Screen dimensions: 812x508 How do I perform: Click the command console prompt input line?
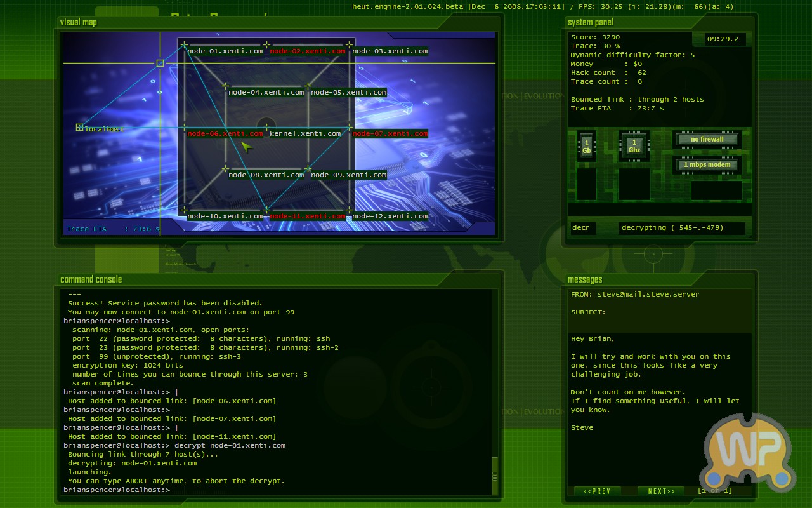pos(277,490)
